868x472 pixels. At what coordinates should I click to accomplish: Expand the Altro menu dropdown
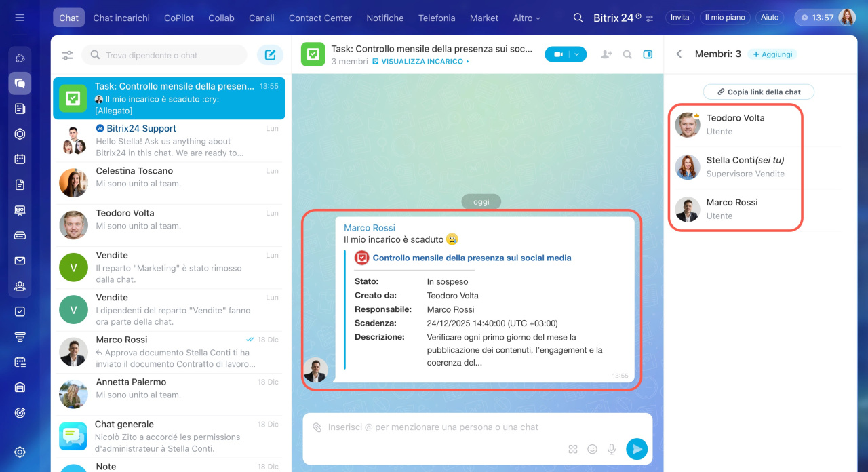(526, 18)
